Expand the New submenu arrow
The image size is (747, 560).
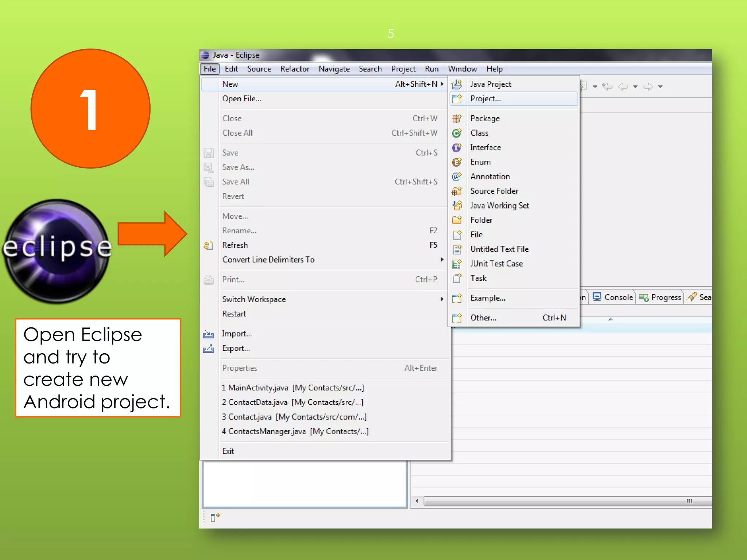pos(442,84)
